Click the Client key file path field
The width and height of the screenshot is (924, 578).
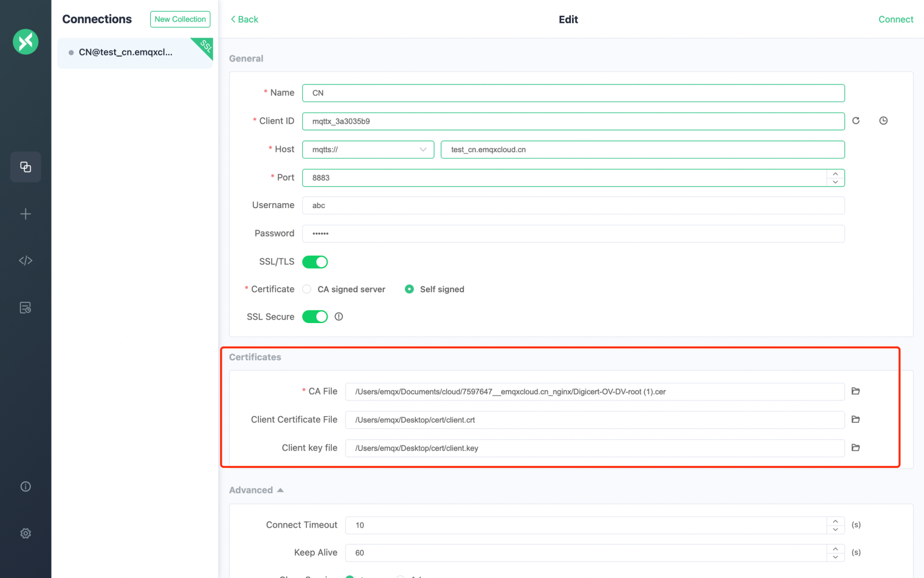[595, 448]
